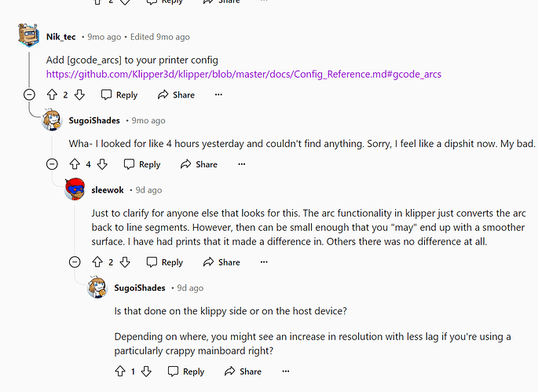
Task: Open sleewok's user profile name
Action: [108, 190]
